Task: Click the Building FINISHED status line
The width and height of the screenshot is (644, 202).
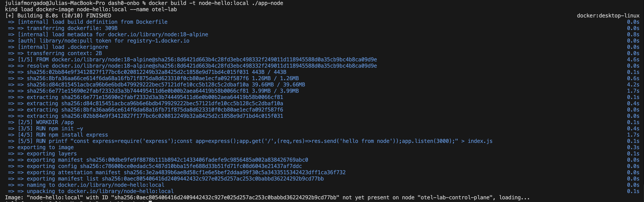Action: tap(58, 16)
